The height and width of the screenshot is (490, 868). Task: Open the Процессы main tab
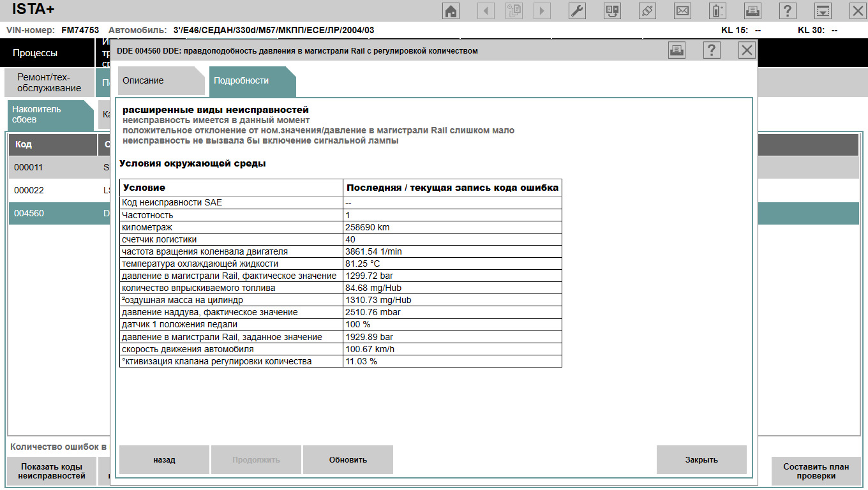(46, 53)
